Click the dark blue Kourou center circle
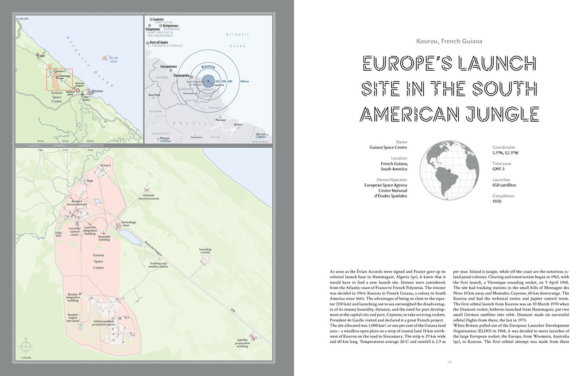This screenshot has width=588, height=376. [208, 82]
